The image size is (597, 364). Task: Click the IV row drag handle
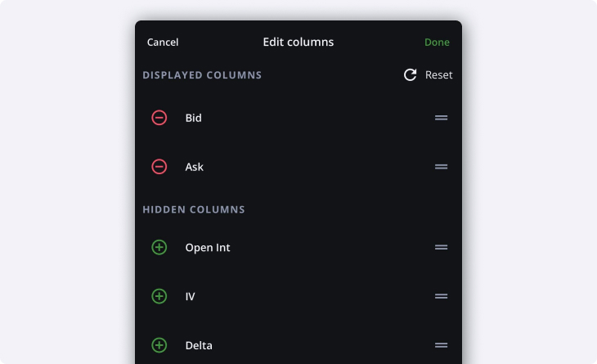pos(441,296)
